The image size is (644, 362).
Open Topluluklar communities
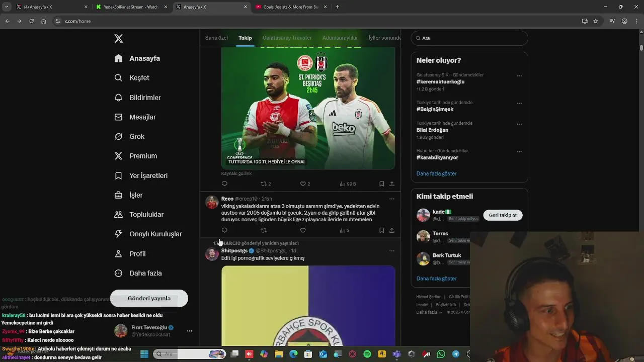point(139,215)
